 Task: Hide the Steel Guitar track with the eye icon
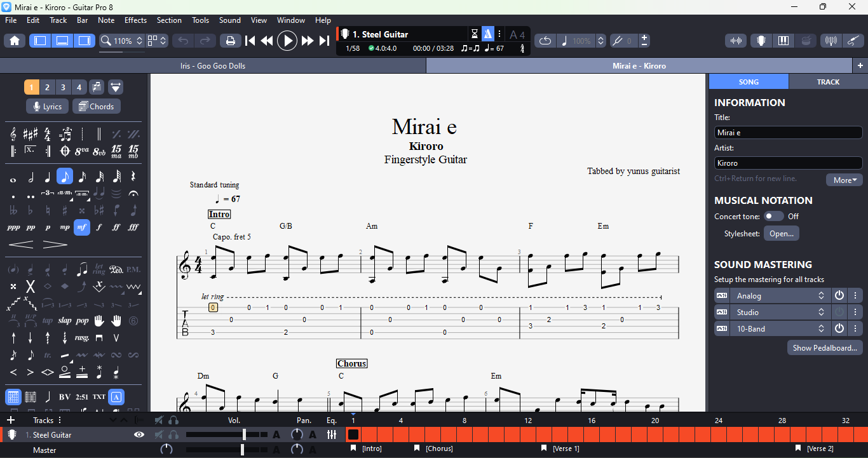(139, 435)
